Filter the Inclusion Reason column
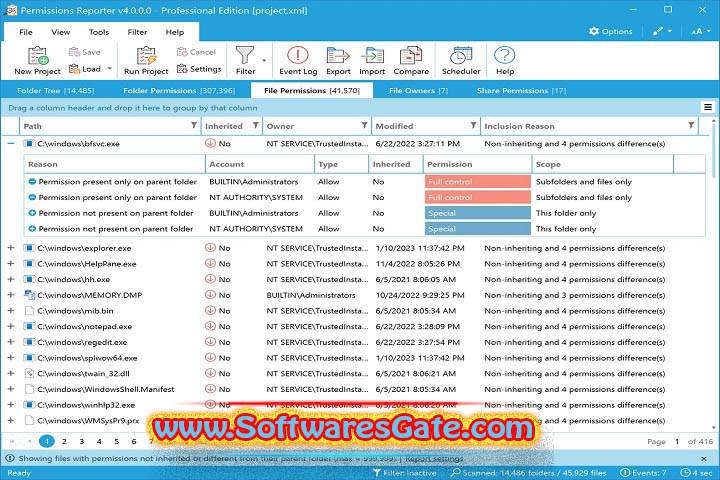 691,125
